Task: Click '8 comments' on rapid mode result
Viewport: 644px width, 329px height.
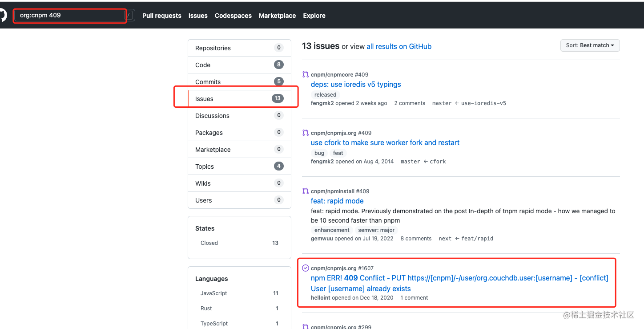Action: 416,239
